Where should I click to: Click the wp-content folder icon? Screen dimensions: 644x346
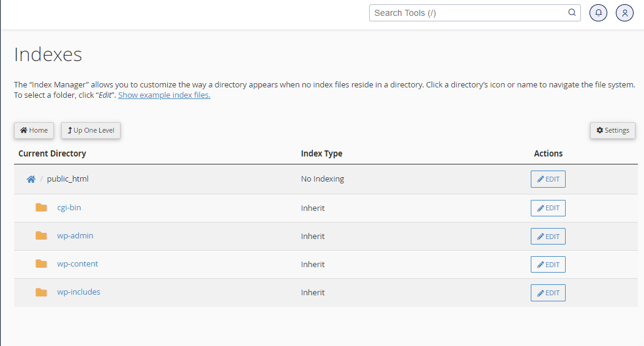click(41, 264)
